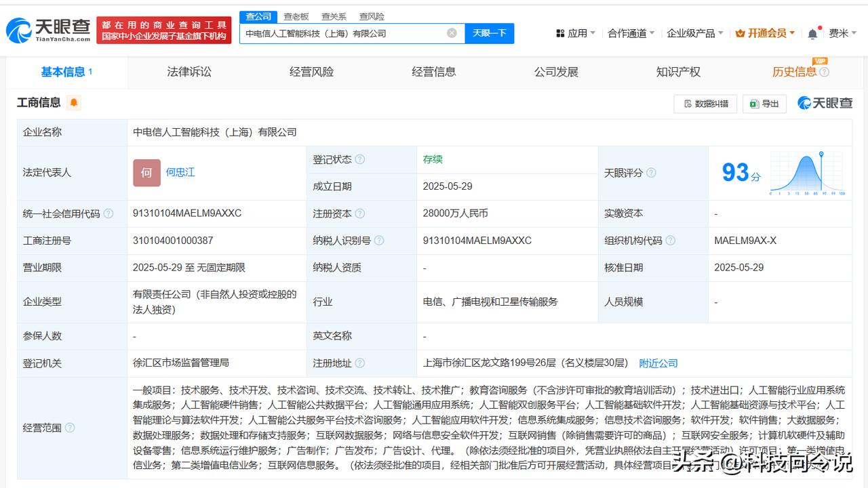Expand the 企业级产品 dropdown

(x=695, y=33)
